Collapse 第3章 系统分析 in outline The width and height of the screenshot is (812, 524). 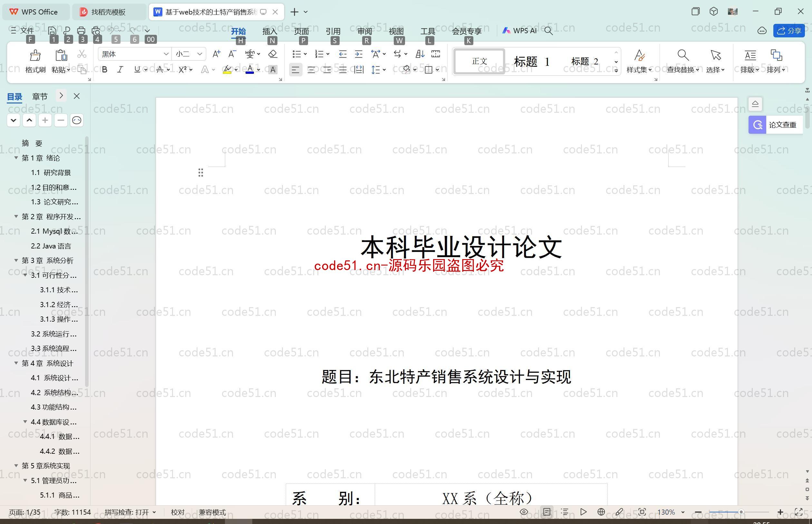pyautogui.click(x=16, y=260)
